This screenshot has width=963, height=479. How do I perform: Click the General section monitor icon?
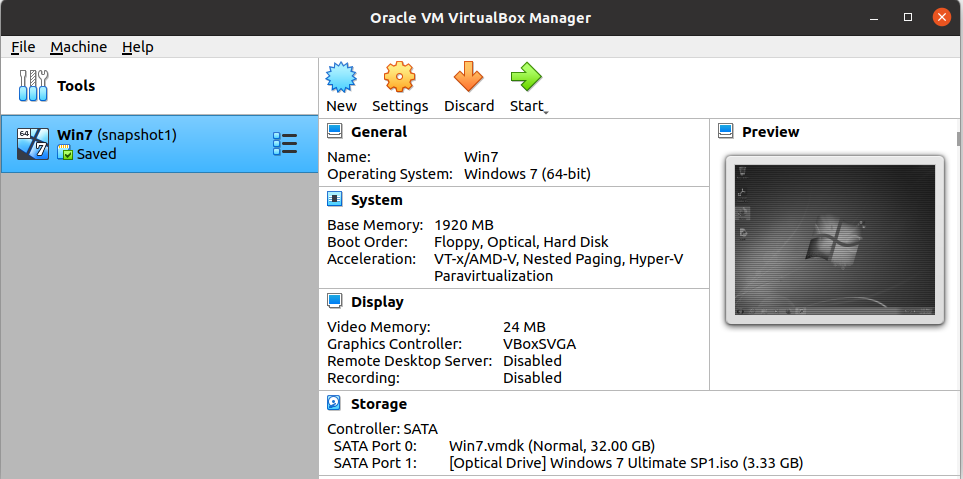point(335,132)
